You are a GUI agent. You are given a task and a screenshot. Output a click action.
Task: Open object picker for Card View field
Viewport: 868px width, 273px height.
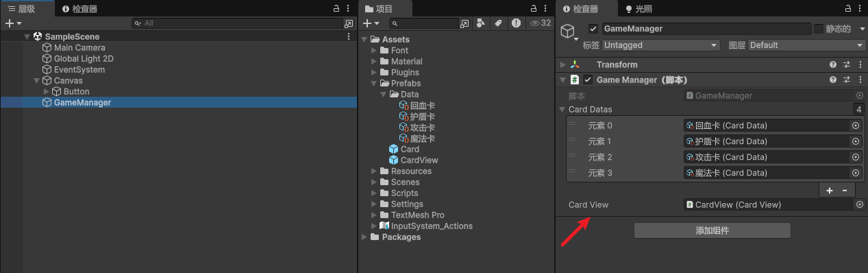pos(860,204)
